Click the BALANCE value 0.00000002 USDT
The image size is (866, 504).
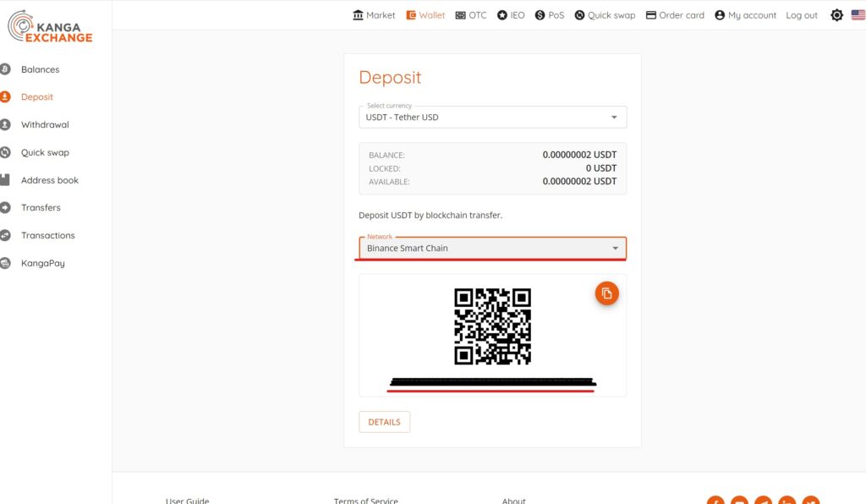[579, 155]
